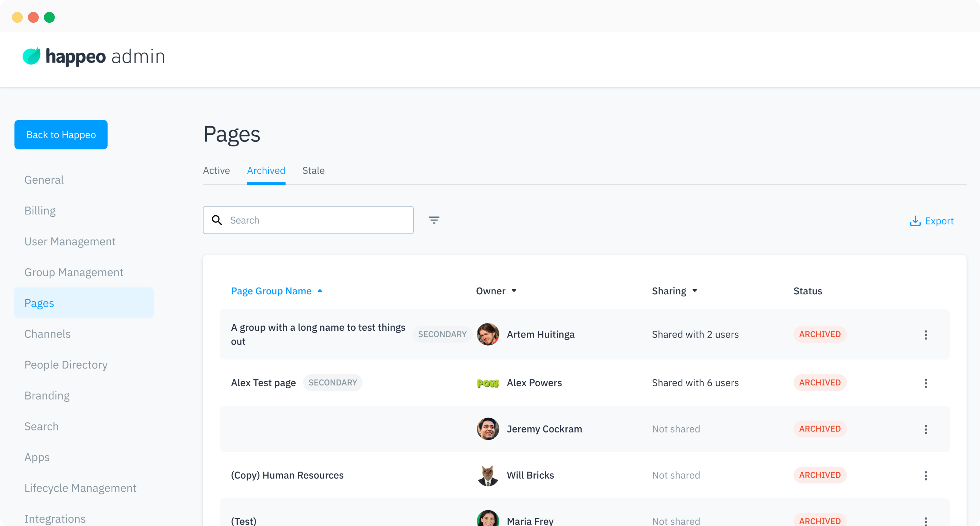Image resolution: width=980 pixels, height=526 pixels.
Task: Click the Export download icon
Action: [x=915, y=221]
